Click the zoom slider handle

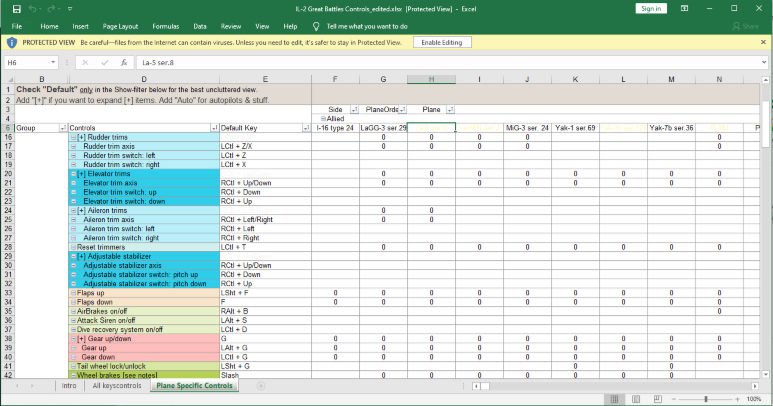pyautogui.click(x=706, y=399)
